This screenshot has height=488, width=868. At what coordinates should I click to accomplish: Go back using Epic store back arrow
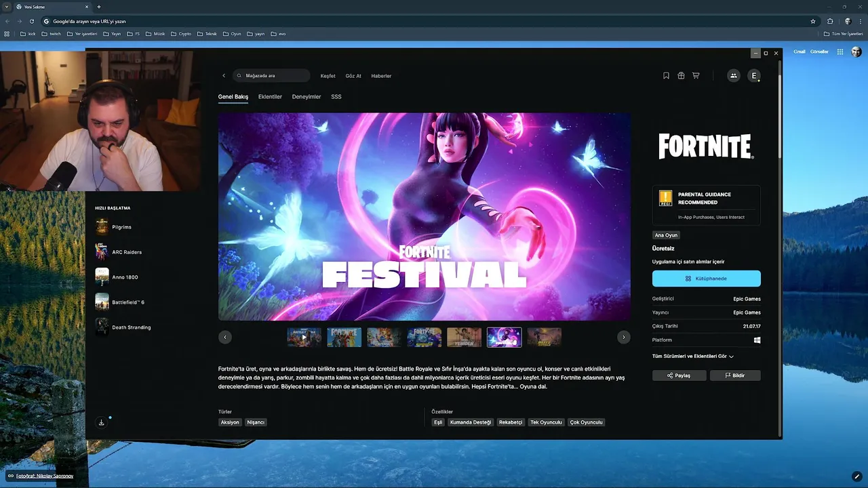[224, 76]
